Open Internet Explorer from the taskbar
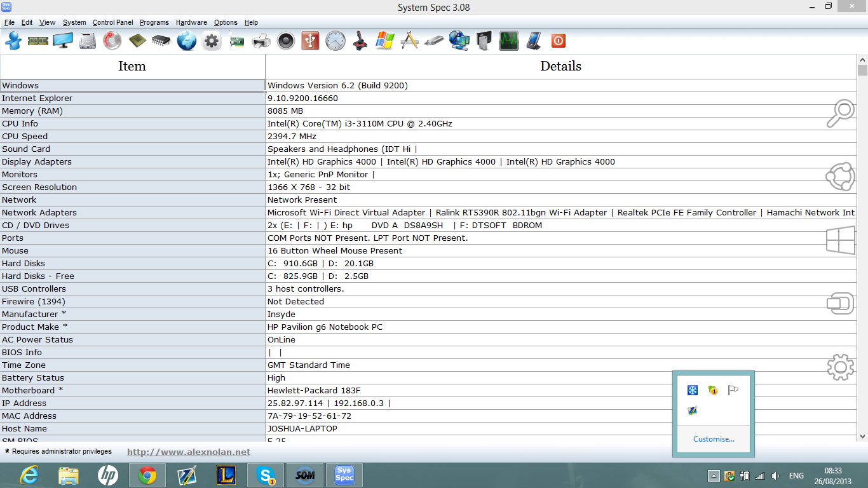 click(x=29, y=475)
